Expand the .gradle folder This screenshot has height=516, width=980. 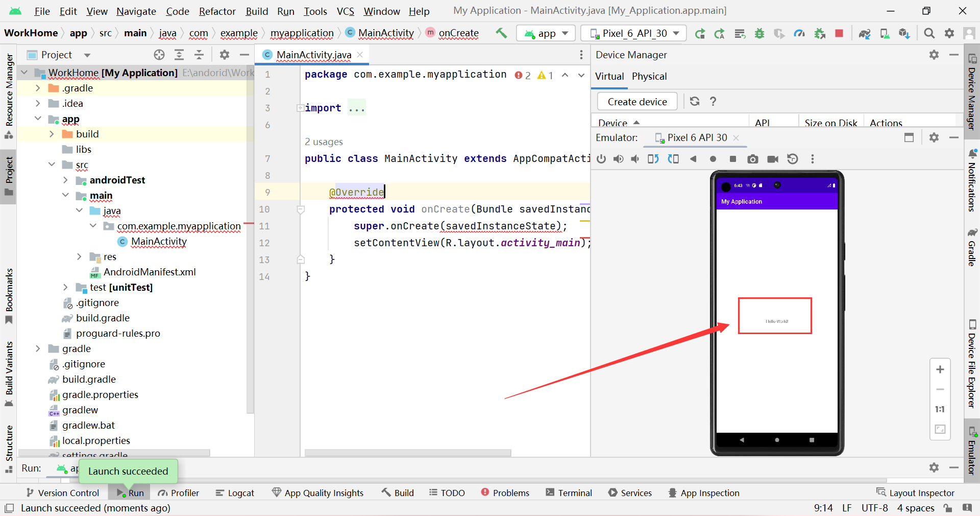[38, 88]
